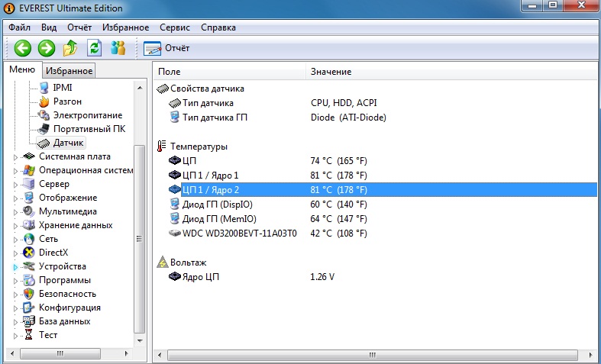
Task: Click the Конфигурация icon
Action: coord(29,308)
